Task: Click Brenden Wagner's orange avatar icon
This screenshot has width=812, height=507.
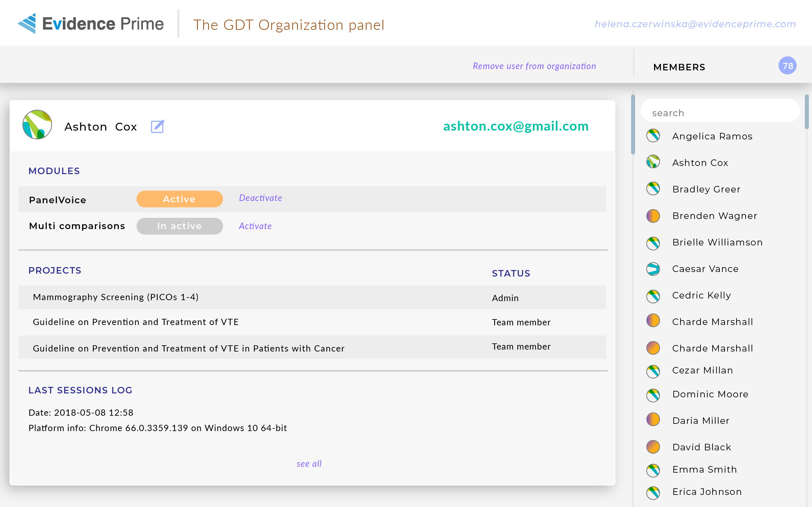Action: pyautogui.click(x=653, y=216)
